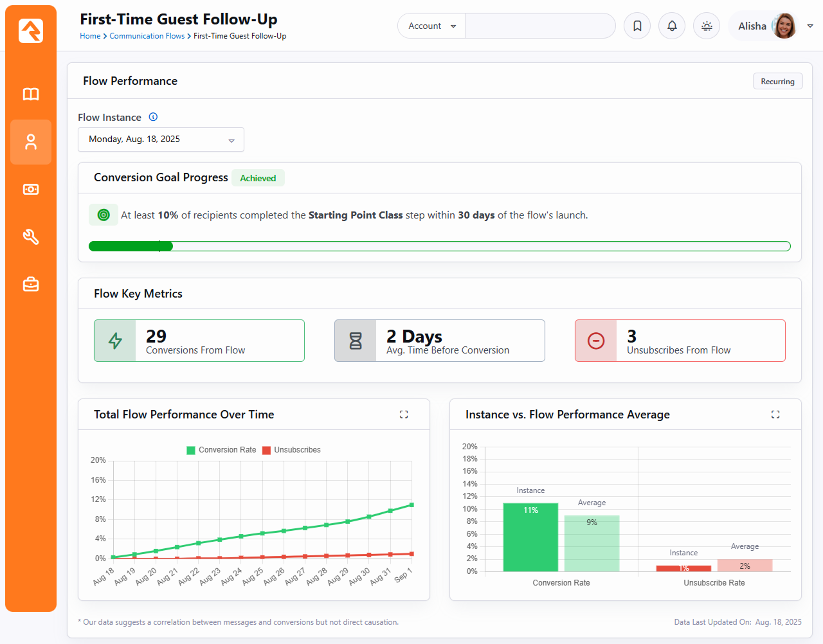Image resolution: width=823 pixels, height=644 pixels.
Task: Click the wrench tools sidebar icon
Action: [31, 237]
